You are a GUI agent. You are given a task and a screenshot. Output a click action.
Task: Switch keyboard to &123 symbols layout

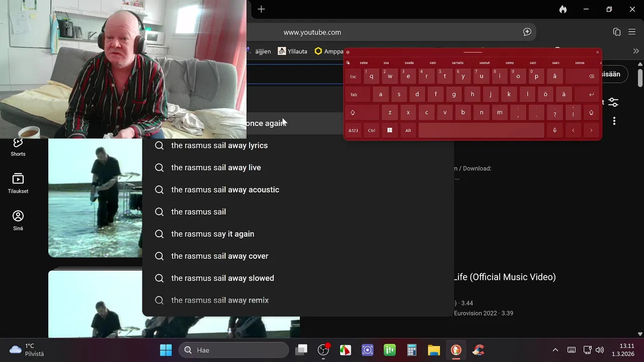click(353, 130)
